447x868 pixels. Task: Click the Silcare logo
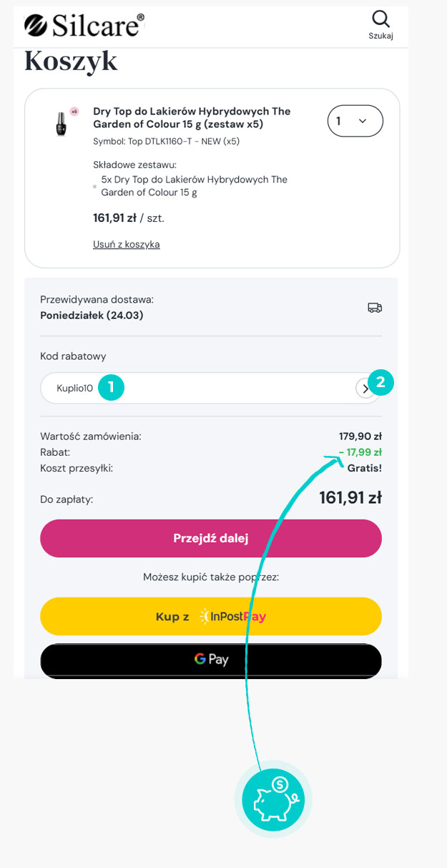coord(84,25)
